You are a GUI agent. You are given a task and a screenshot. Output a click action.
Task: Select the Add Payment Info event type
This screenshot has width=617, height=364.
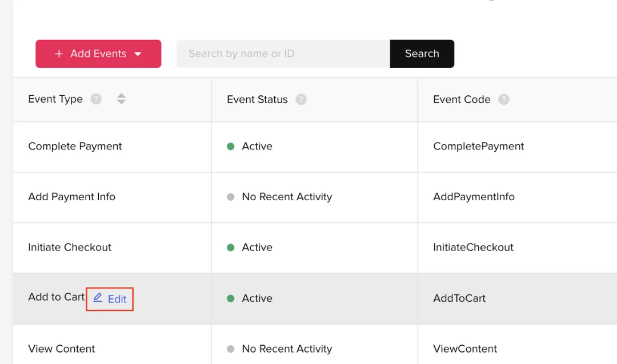click(71, 196)
